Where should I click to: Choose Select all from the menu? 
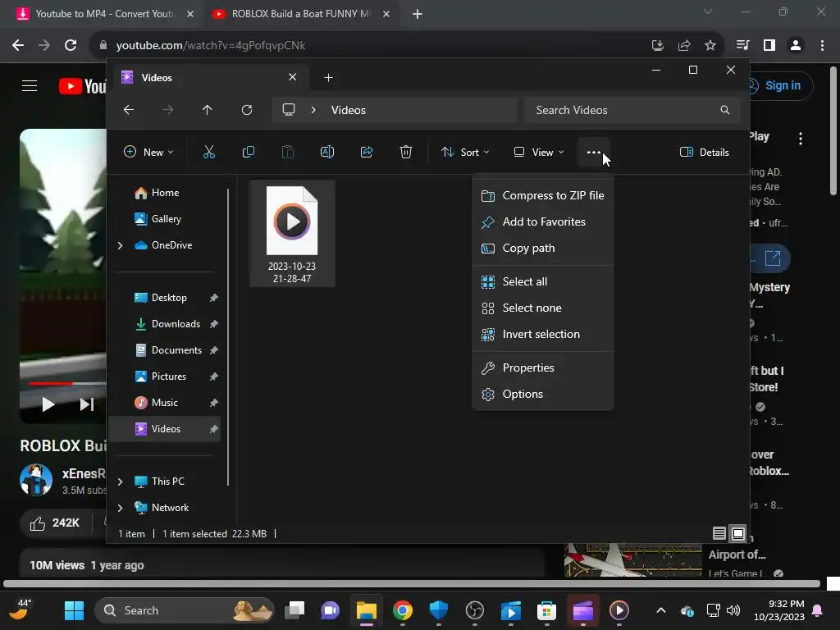coord(543,282)
